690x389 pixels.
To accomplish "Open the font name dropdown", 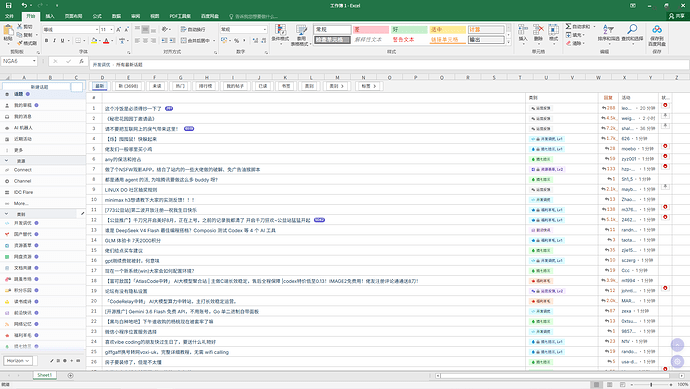I will pos(97,29).
